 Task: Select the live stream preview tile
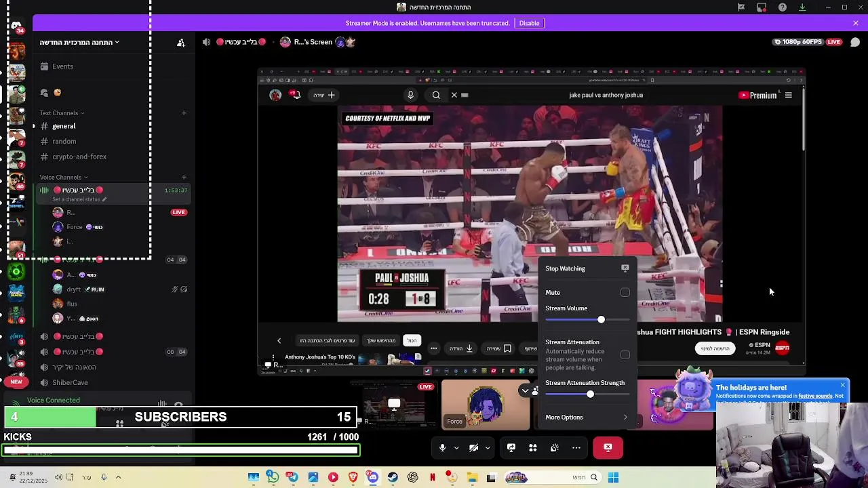pyautogui.click(x=393, y=405)
